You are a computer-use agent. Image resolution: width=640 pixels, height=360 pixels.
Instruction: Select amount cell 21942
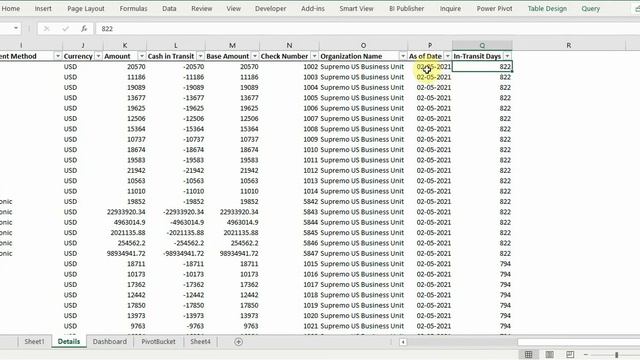[125, 170]
